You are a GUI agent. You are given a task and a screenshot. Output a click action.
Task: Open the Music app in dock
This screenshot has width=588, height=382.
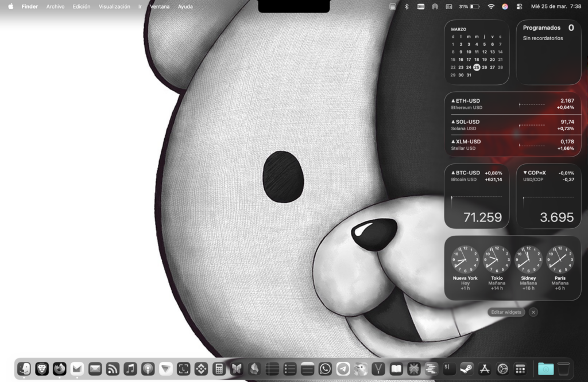pyautogui.click(x=130, y=369)
